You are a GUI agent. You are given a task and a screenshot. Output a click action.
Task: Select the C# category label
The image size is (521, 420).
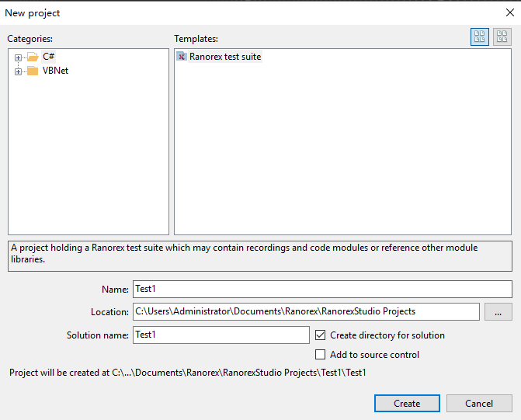click(48, 57)
